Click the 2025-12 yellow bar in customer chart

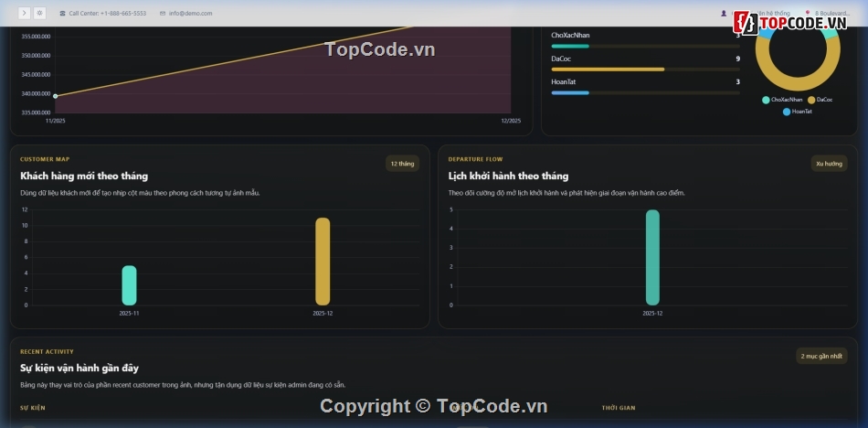323,262
